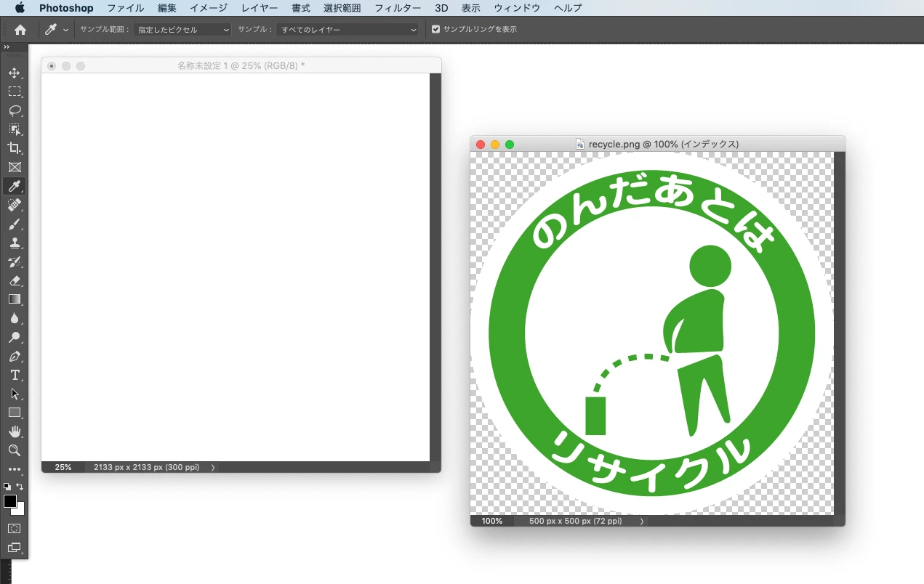924x584 pixels.
Task: Reset default foreground and background colors
Action: pyautogui.click(x=7, y=487)
